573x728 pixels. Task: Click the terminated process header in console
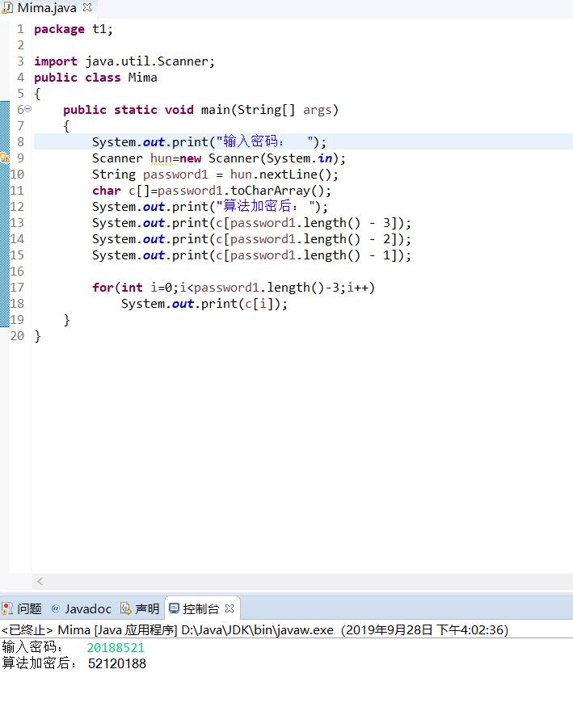coord(255,630)
